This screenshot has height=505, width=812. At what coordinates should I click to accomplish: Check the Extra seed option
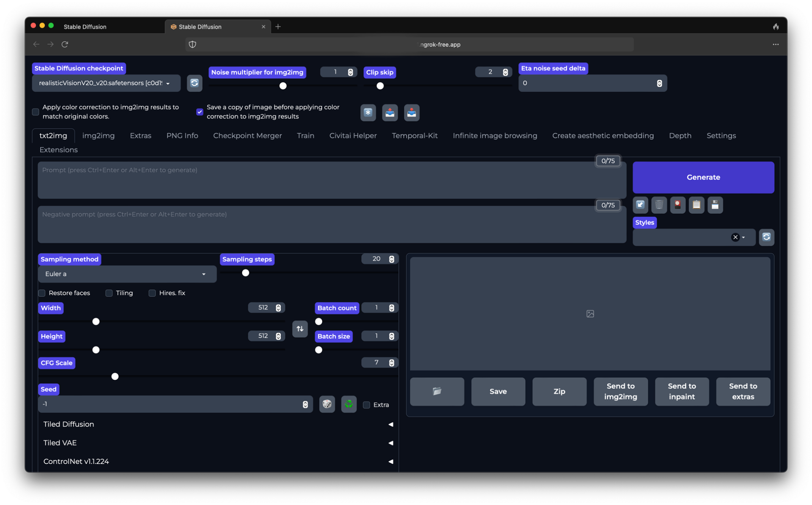(x=367, y=405)
